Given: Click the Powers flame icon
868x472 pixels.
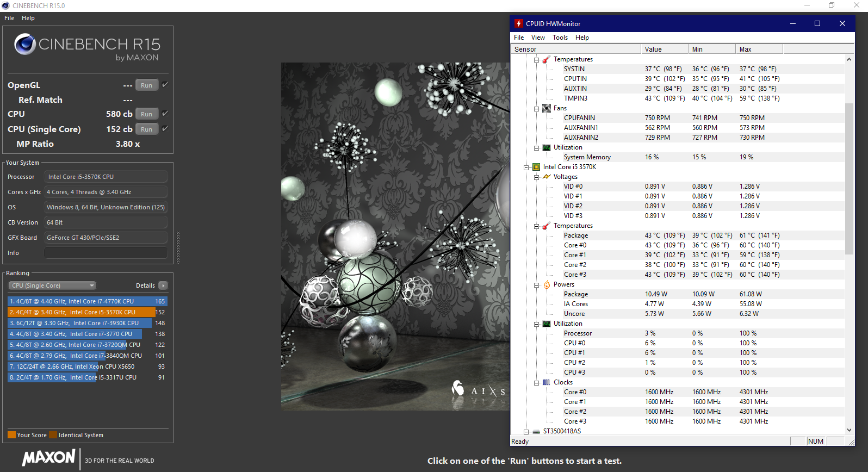Looking at the screenshot, I should coord(546,284).
